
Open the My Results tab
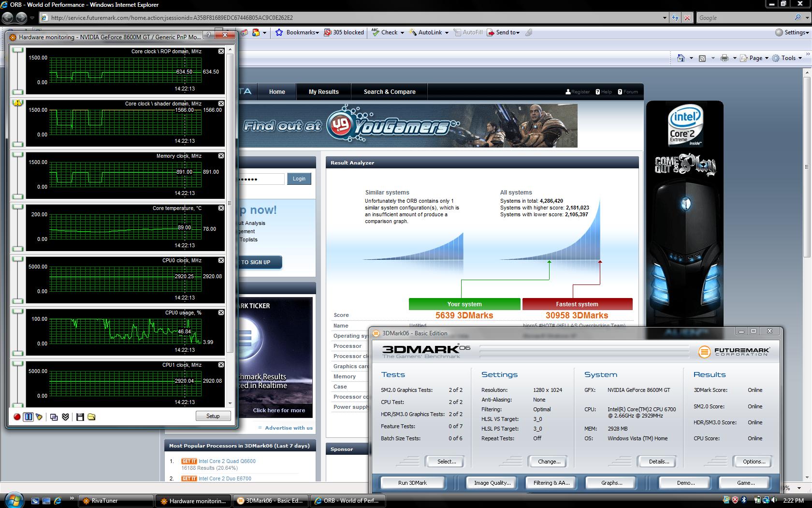tap(324, 91)
